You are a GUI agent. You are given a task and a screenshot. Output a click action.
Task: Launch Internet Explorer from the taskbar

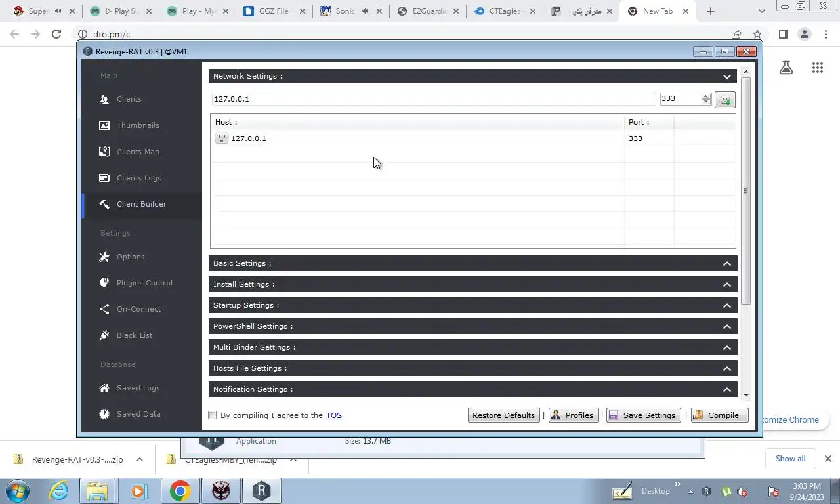point(58,491)
